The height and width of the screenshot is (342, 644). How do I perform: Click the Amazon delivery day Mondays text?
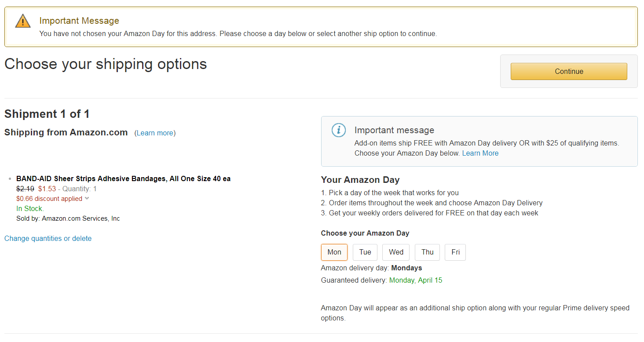(372, 268)
